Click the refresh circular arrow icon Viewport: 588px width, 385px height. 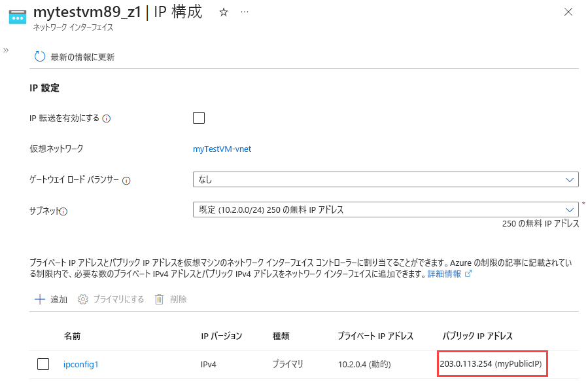click(40, 57)
